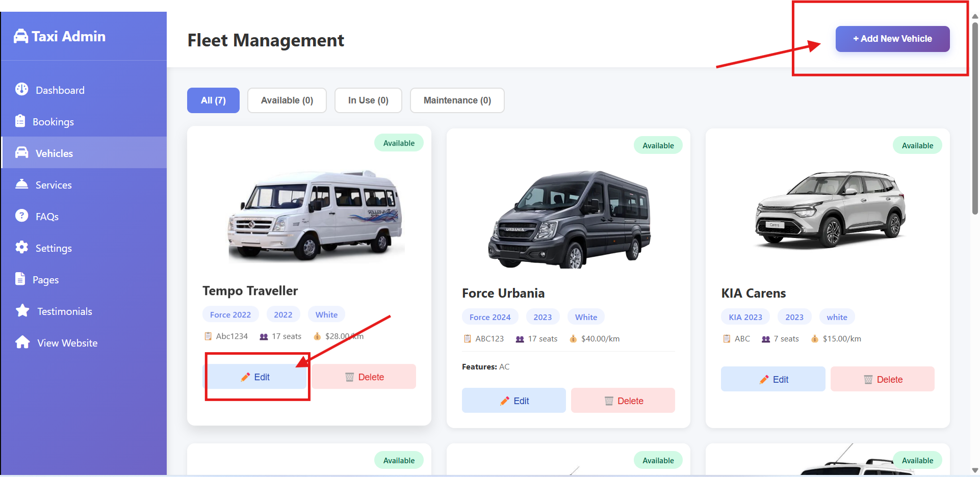Open the Pages section from the sidebar

[21, 279]
